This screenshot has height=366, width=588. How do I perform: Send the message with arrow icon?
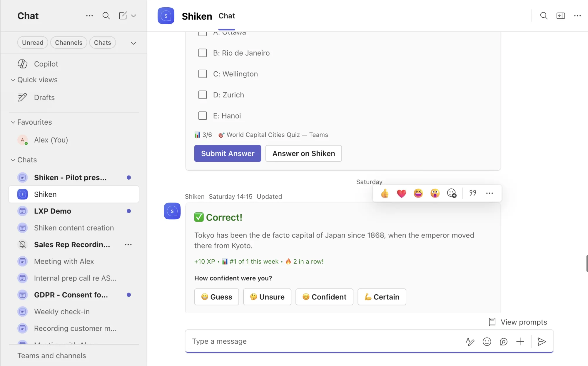pyautogui.click(x=542, y=341)
